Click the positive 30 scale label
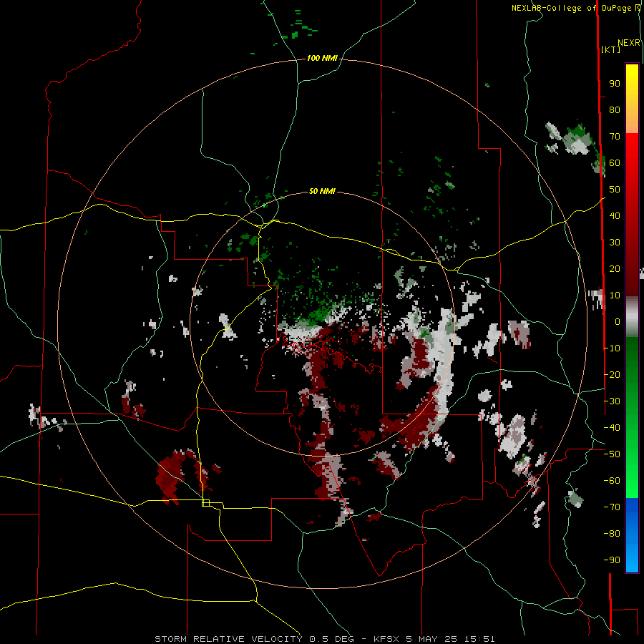The width and height of the screenshot is (644, 644). pos(615,243)
